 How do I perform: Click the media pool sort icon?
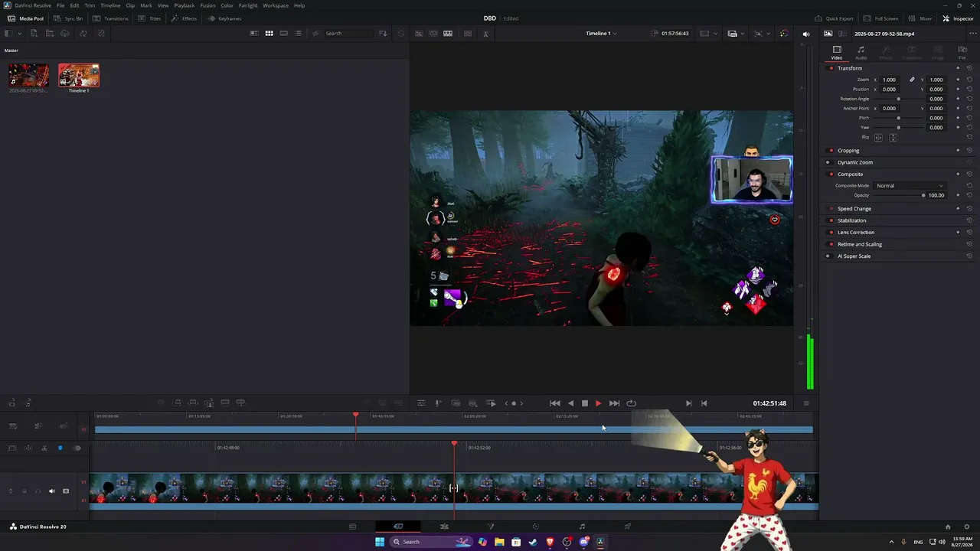[x=383, y=34]
